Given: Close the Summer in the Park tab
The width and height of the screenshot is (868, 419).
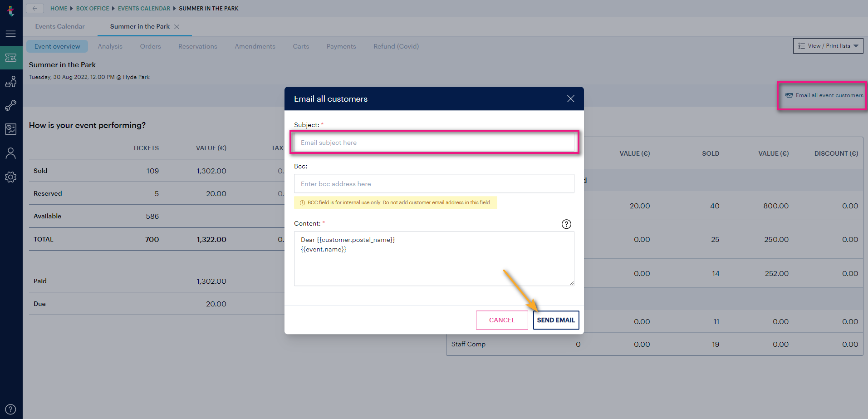Looking at the screenshot, I should pyautogui.click(x=177, y=26).
